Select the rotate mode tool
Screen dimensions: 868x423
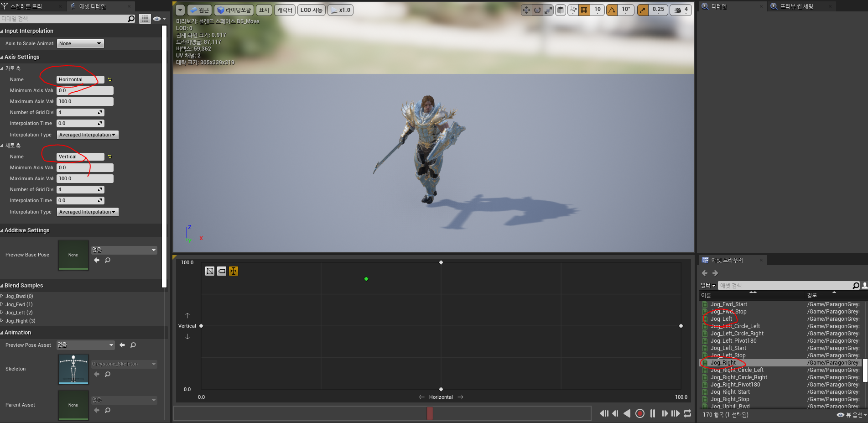(537, 10)
